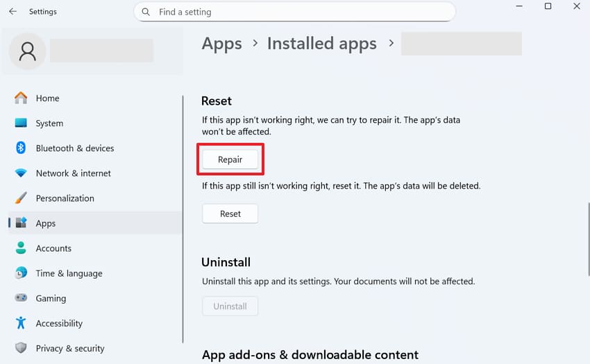Screen dimensions: 590x364
Task: Click the Uninstall section heading
Action: [x=226, y=262]
